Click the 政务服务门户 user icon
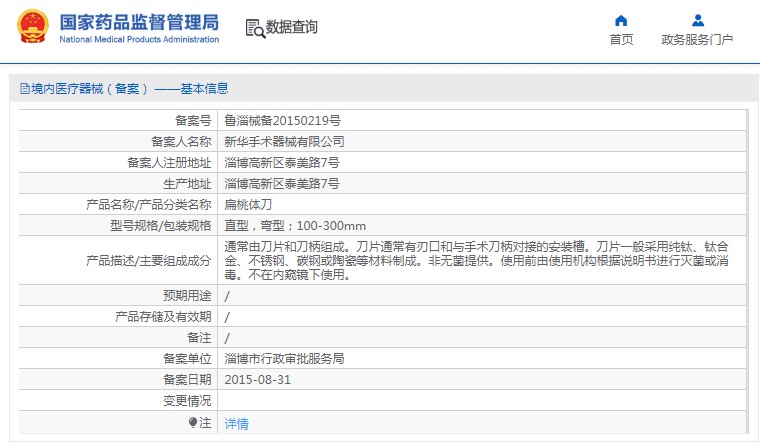This screenshot has width=760, height=448. click(698, 20)
